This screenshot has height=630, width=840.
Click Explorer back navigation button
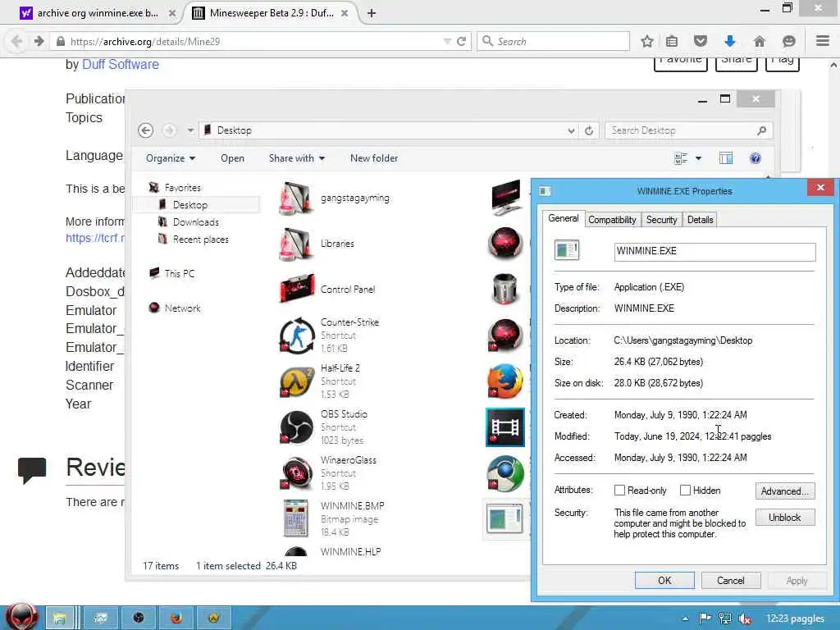(x=146, y=130)
